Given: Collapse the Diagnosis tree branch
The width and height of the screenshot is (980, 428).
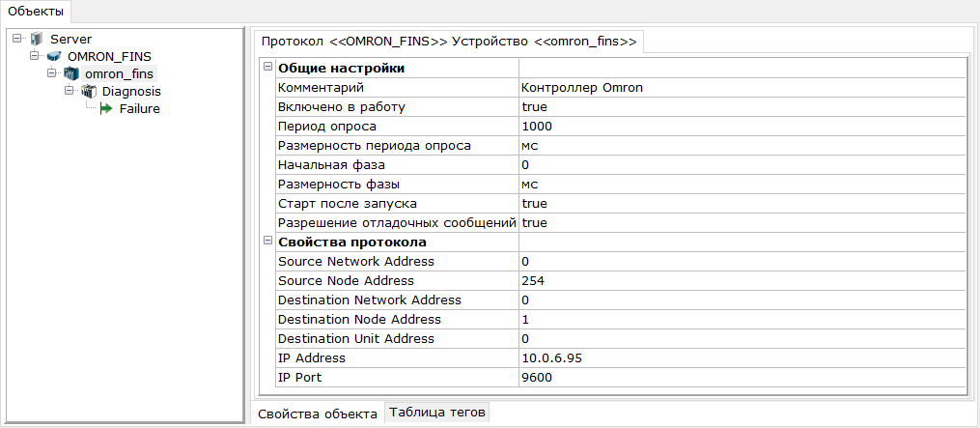Looking at the screenshot, I should [x=70, y=91].
